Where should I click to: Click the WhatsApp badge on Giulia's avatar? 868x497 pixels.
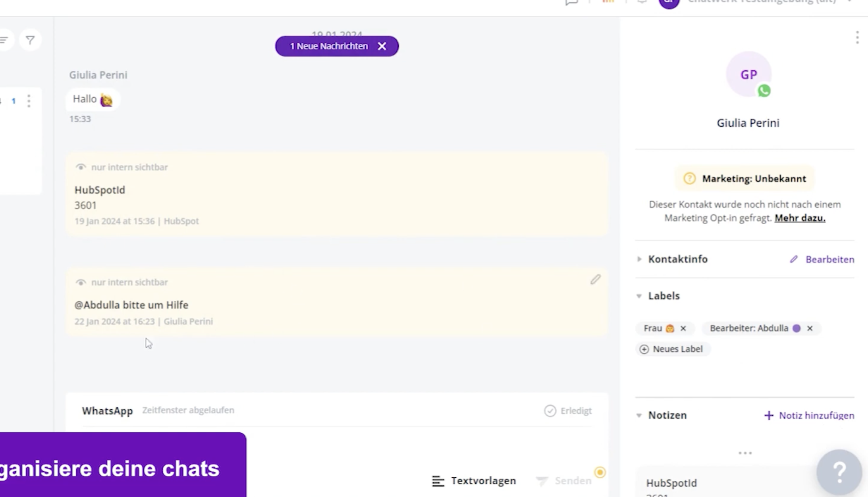click(x=764, y=91)
